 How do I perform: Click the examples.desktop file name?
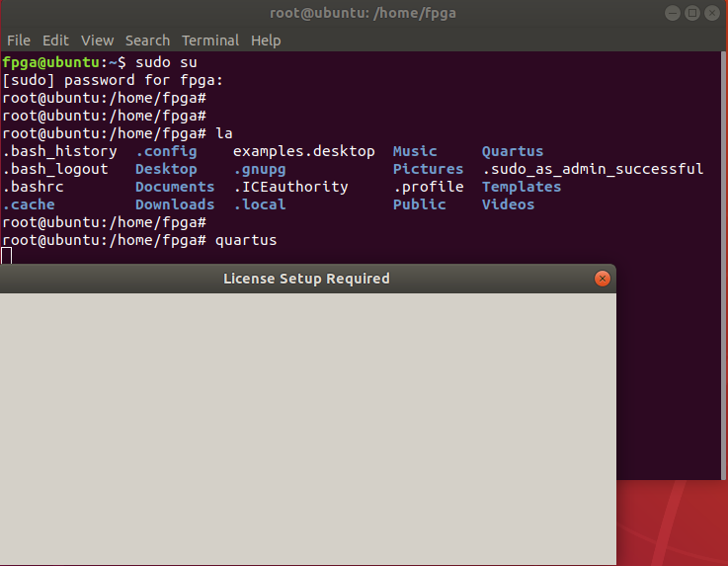tap(303, 152)
